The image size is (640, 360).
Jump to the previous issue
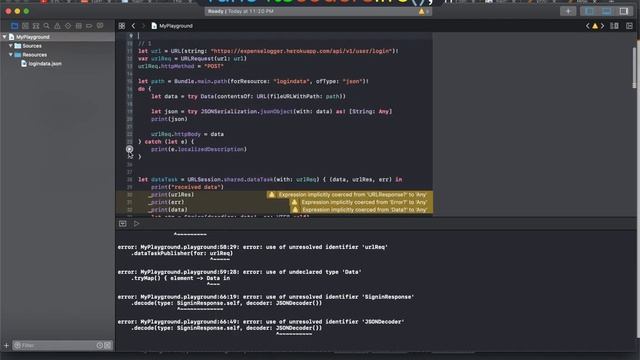coord(587,26)
